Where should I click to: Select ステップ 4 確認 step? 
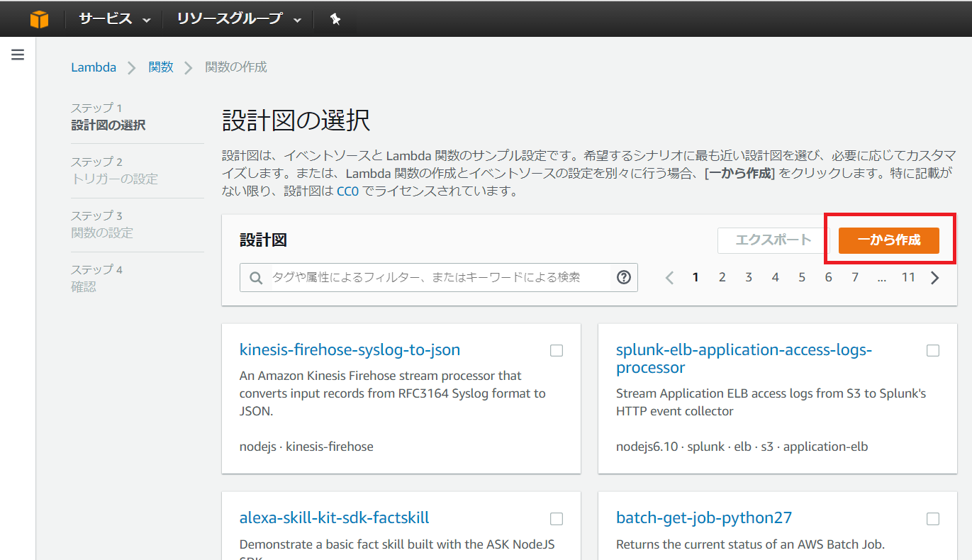pyautogui.click(x=97, y=279)
